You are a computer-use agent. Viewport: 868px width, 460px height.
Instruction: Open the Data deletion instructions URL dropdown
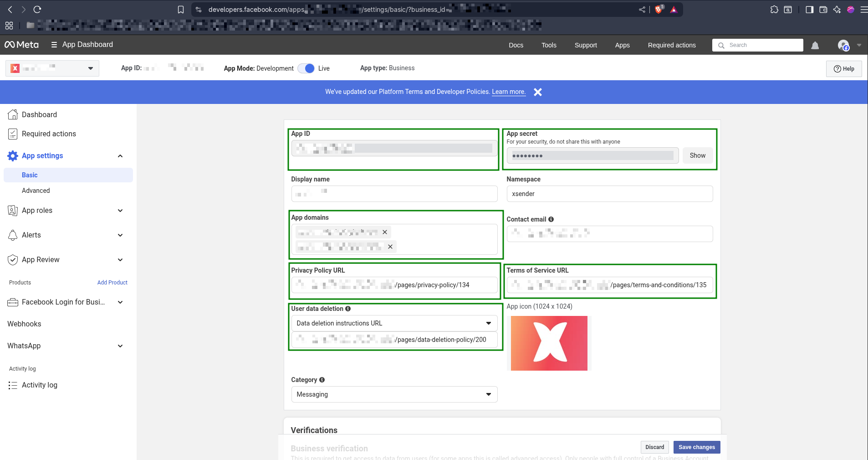394,323
